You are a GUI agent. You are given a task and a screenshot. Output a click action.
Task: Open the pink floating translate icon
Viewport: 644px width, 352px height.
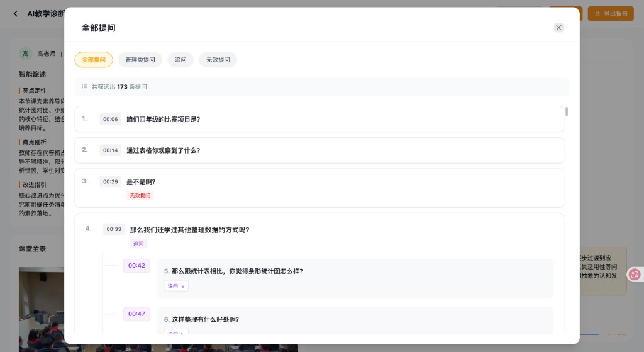point(635,275)
